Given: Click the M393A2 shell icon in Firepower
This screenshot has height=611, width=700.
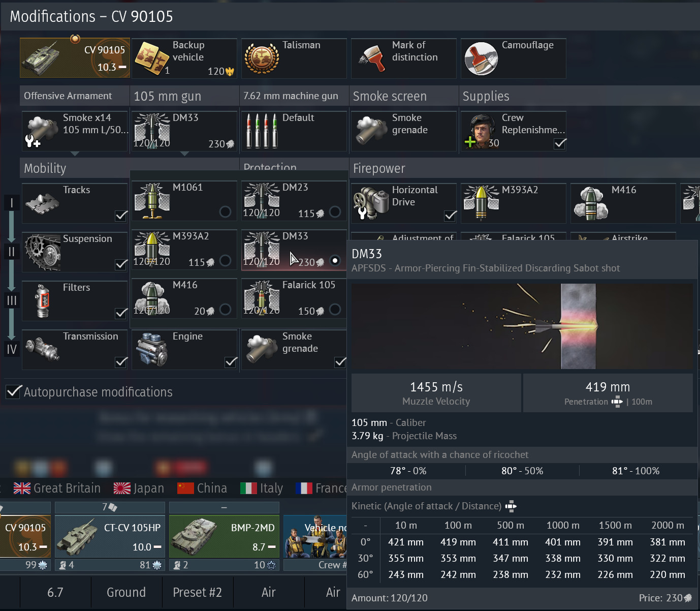Looking at the screenshot, I should [481, 203].
